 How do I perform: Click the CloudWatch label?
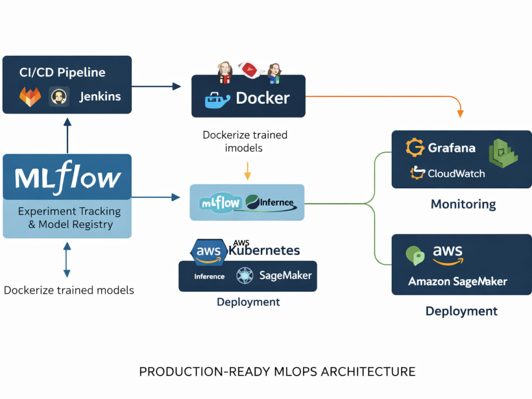click(x=456, y=174)
